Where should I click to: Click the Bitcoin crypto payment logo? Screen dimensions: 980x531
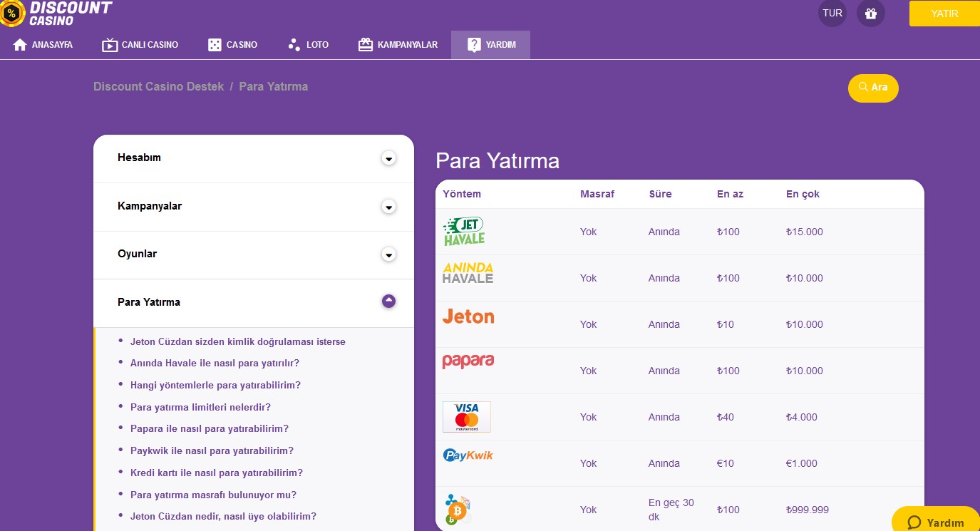point(457,510)
